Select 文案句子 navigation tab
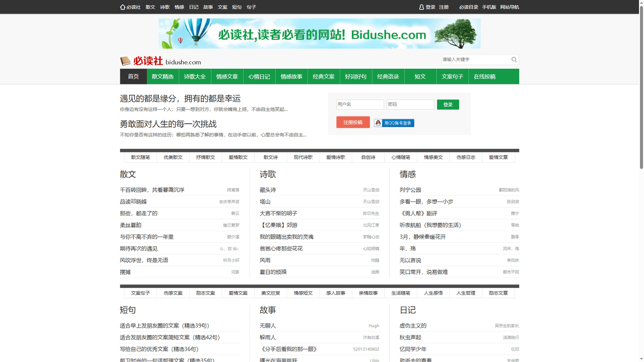 [x=453, y=76]
